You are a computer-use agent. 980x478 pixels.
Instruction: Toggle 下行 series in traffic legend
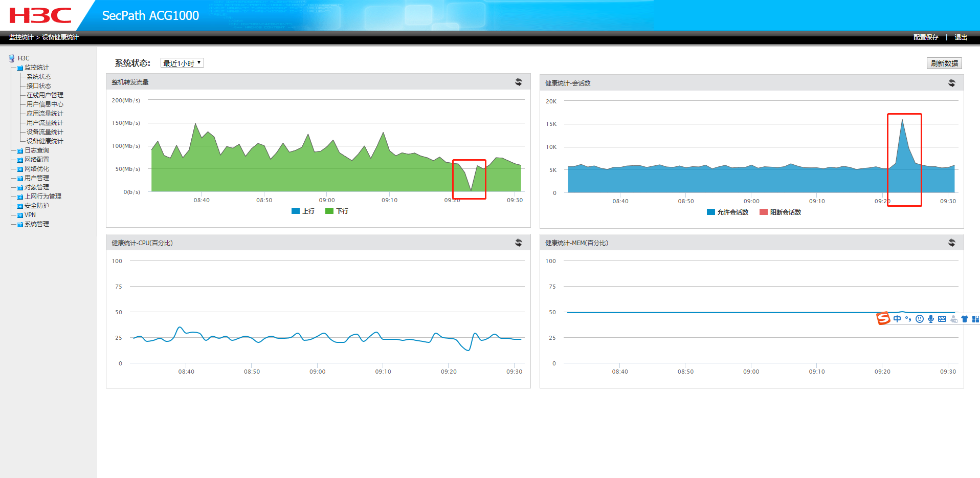[x=337, y=211]
